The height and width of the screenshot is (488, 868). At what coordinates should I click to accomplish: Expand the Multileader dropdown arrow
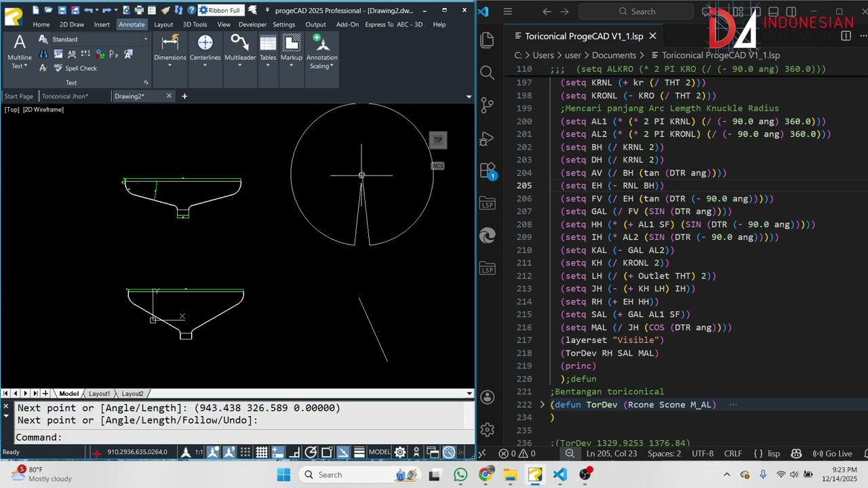tap(240, 66)
